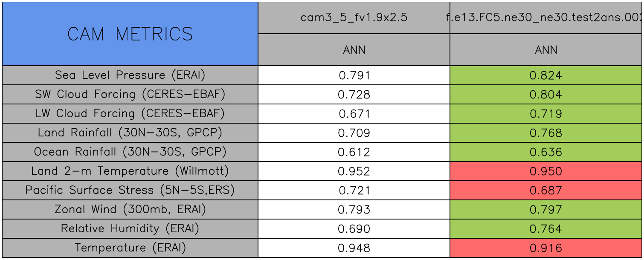Click the red cell showing 0.687
Screen dimensions: 644x260
tap(546, 191)
